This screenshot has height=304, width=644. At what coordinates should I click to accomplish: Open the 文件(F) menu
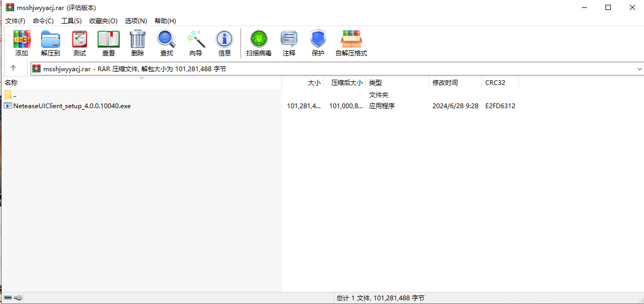15,21
